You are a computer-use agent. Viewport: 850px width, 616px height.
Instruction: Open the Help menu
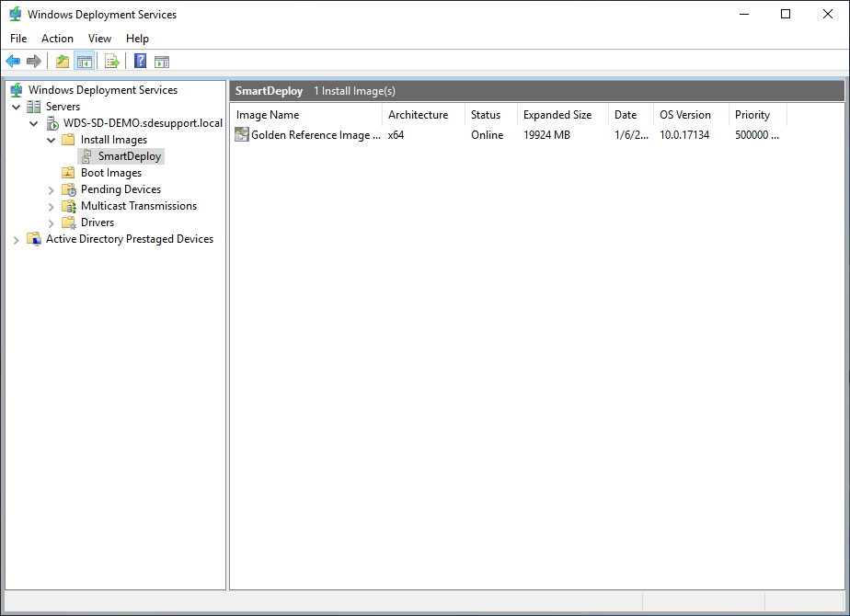pos(137,39)
